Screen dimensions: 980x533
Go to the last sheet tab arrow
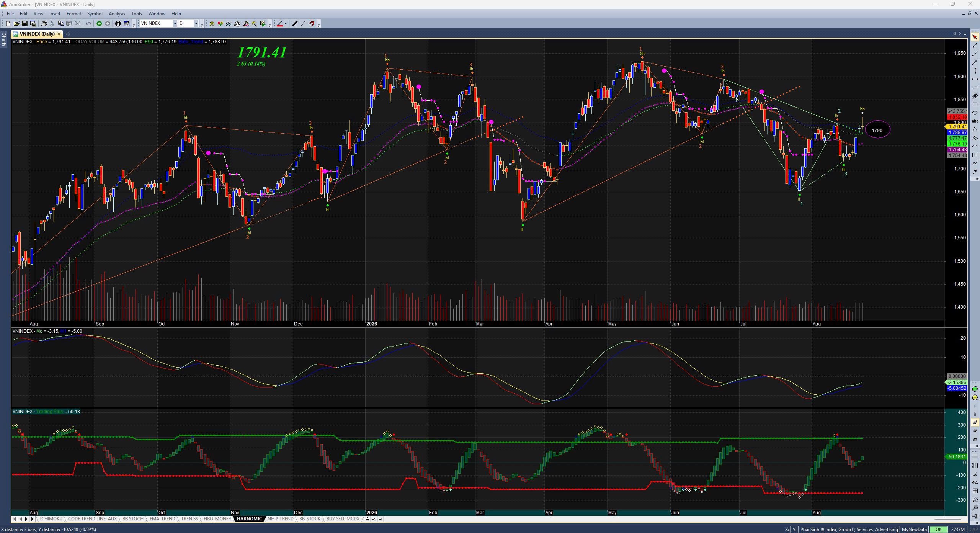[x=33, y=519]
